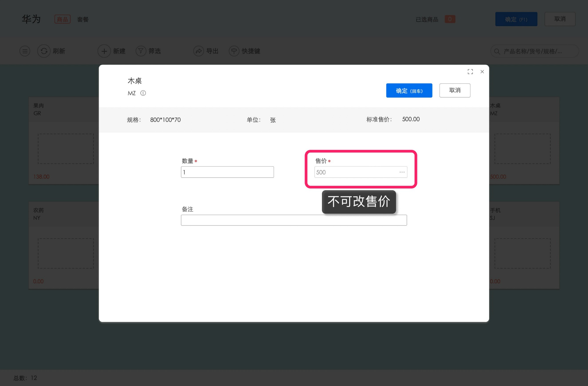Click the 取消 button top right
This screenshot has width=588, height=386.
560,19
